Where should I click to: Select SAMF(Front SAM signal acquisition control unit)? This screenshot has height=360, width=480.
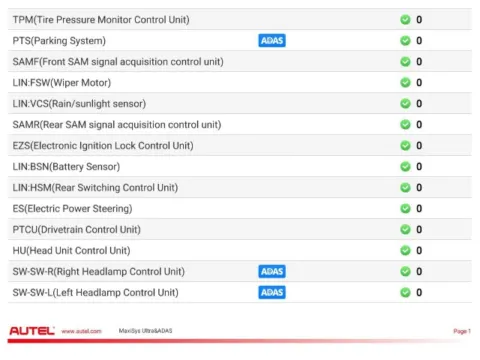click(118, 62)
